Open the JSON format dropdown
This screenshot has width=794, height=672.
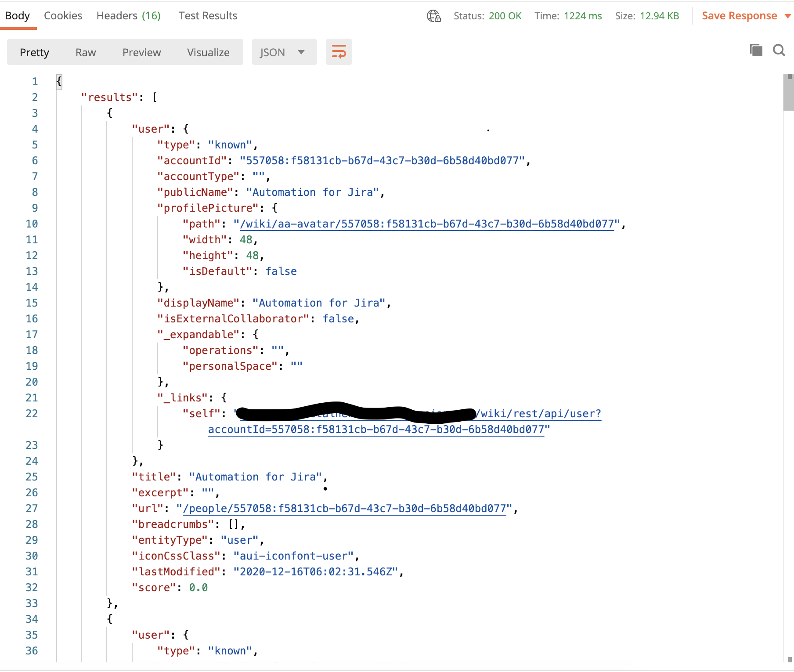[x=284, y=52]
